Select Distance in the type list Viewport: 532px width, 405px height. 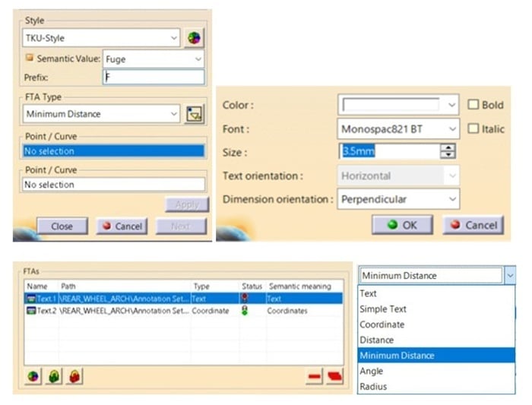click(x=436, y=340)
